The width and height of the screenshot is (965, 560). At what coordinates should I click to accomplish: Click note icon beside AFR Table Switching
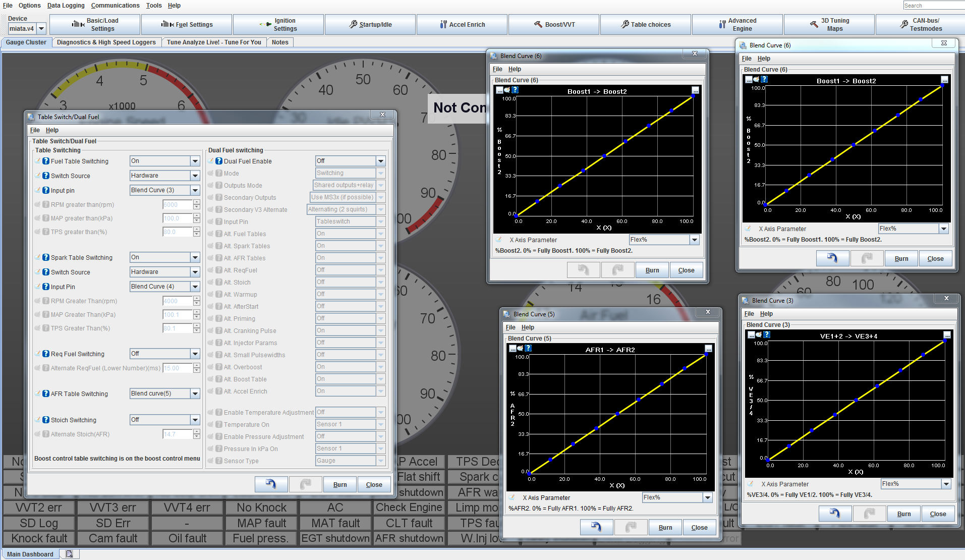point(38,394)
